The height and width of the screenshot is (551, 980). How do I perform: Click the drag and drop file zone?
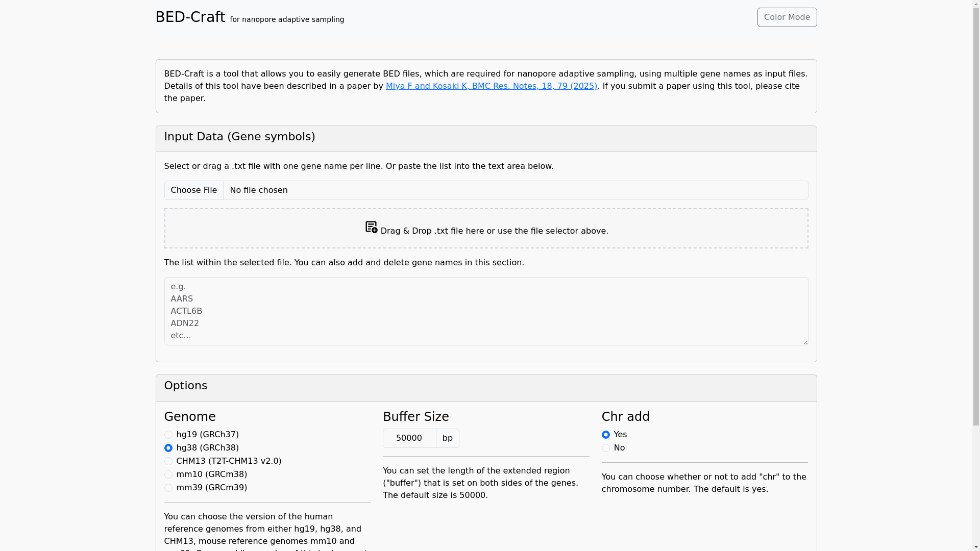point(486,229)
